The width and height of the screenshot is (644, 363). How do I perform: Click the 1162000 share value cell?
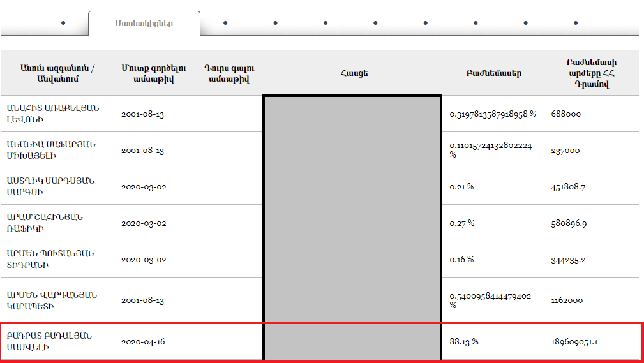(x=565, y=300)
